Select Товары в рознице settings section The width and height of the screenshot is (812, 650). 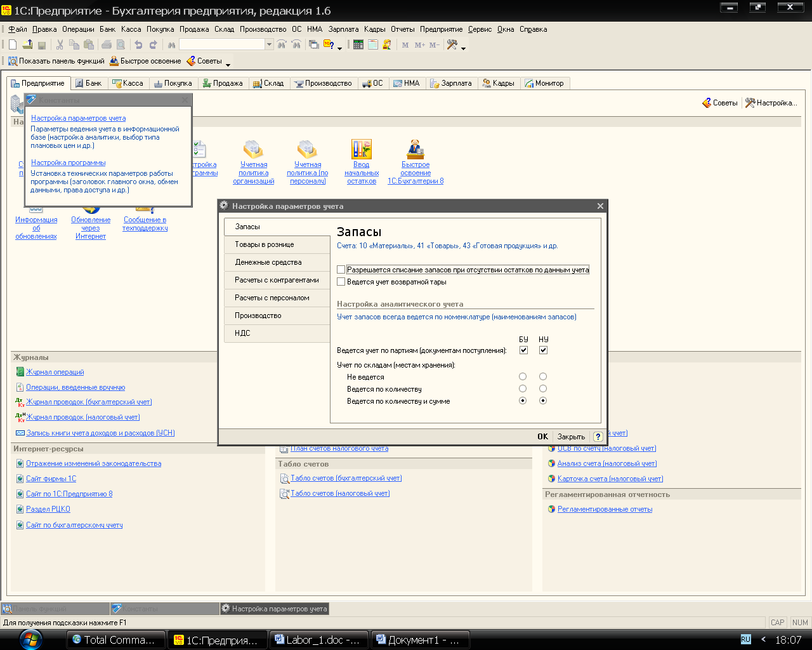(x=277, y=244)
